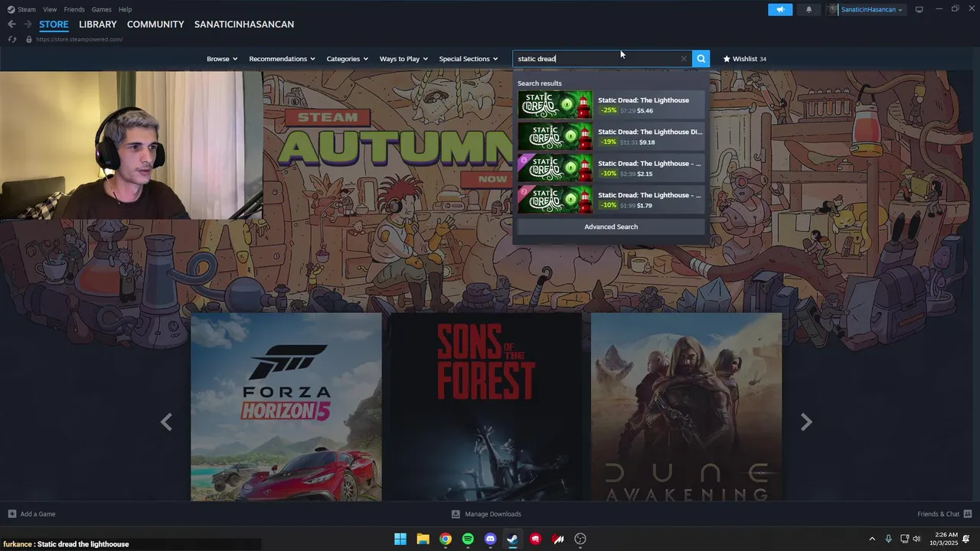
Task: Click the Add a Game label
Action: tap(38, 514)
